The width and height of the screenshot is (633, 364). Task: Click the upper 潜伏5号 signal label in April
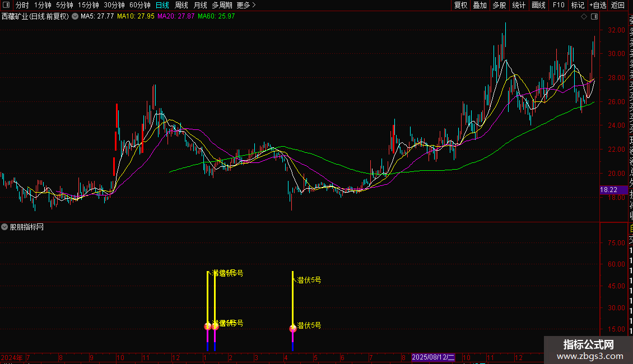pyautogui.click(x=309, y=280)
